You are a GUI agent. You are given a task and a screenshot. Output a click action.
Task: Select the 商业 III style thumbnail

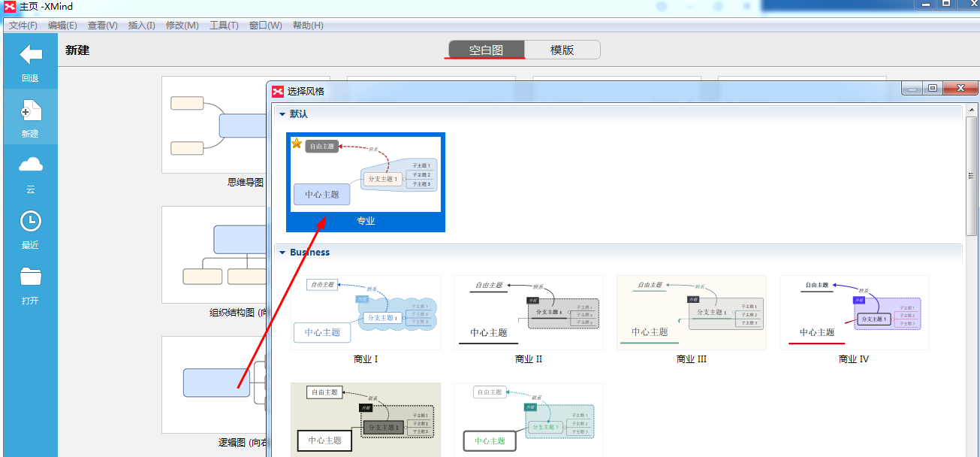coord(692,313)
